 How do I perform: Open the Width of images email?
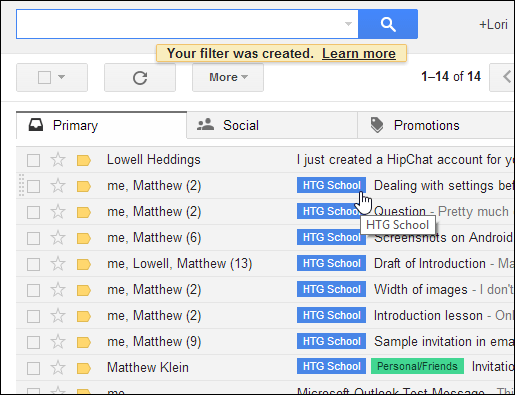(x=444, y=290)
